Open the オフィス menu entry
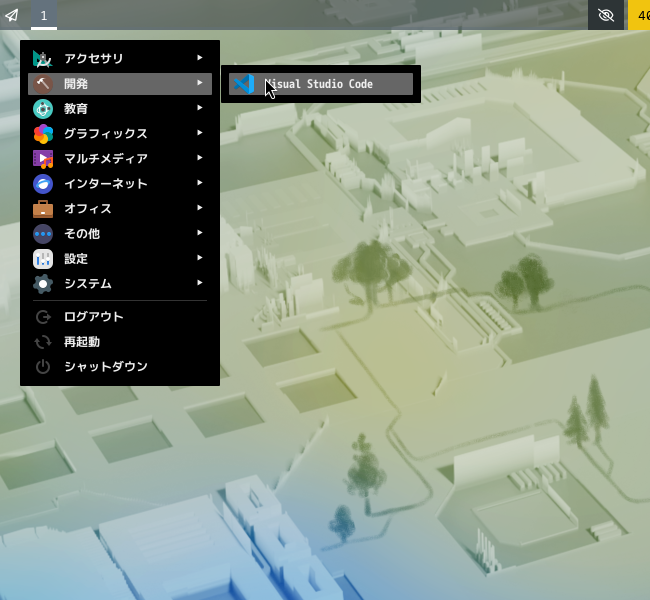650x600 pixels. [120, 209]
